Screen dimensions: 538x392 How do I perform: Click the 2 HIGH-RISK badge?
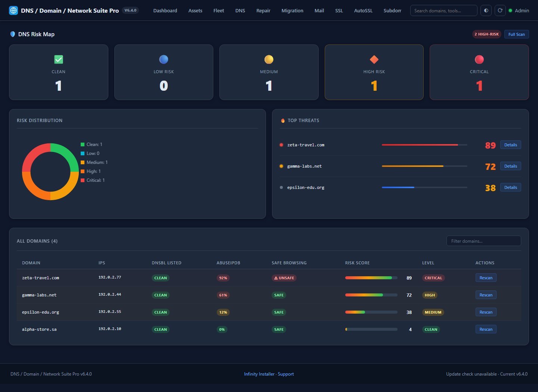point(486,34)
